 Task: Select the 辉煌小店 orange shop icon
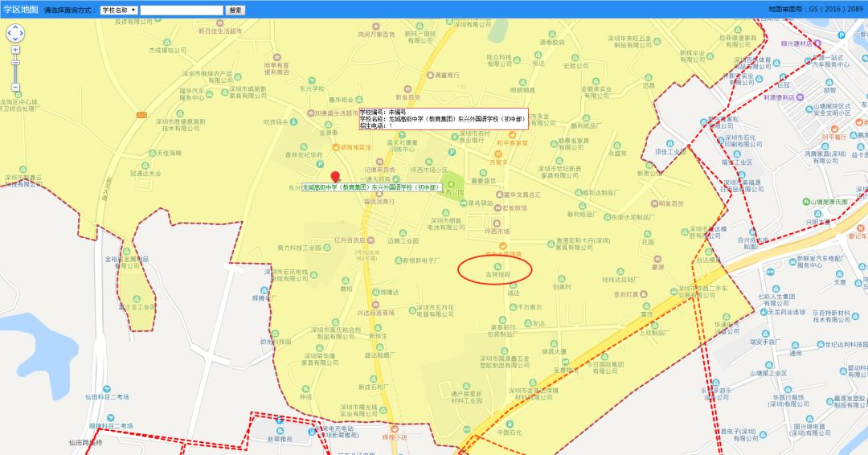[395, 429]
